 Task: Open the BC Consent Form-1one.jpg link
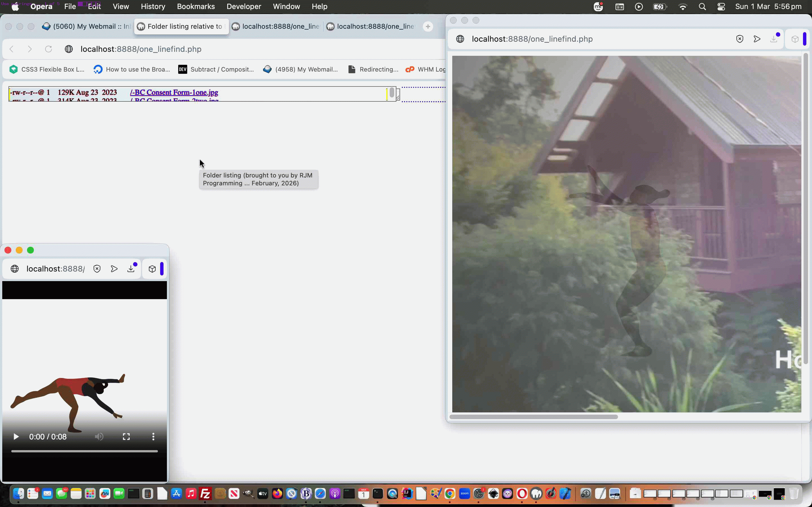(x=174, y=92)
